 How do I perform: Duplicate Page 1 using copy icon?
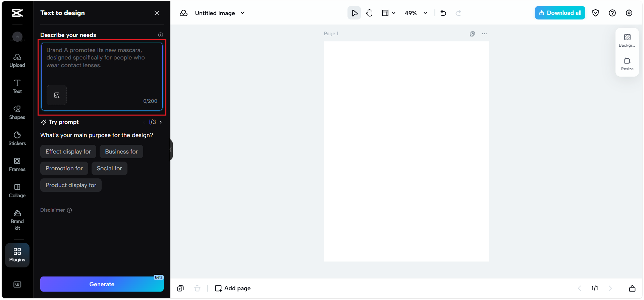[x=472, y=34]
